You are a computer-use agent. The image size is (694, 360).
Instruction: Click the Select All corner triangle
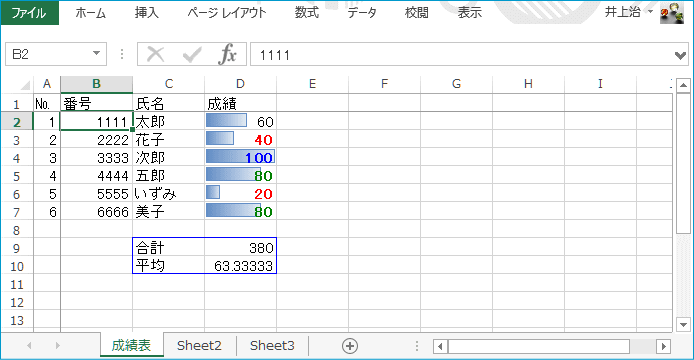coord(25,84)
